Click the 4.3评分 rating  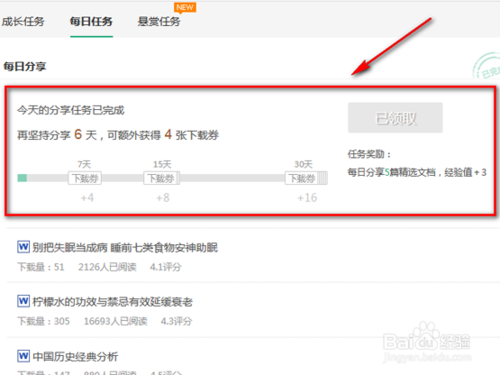point(176,321)
